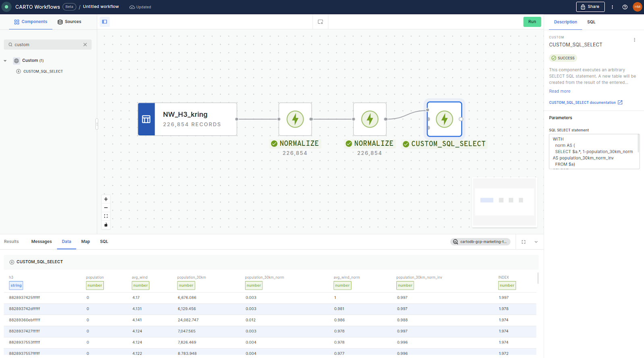Open the Description tab

click(x=566, y=22)
